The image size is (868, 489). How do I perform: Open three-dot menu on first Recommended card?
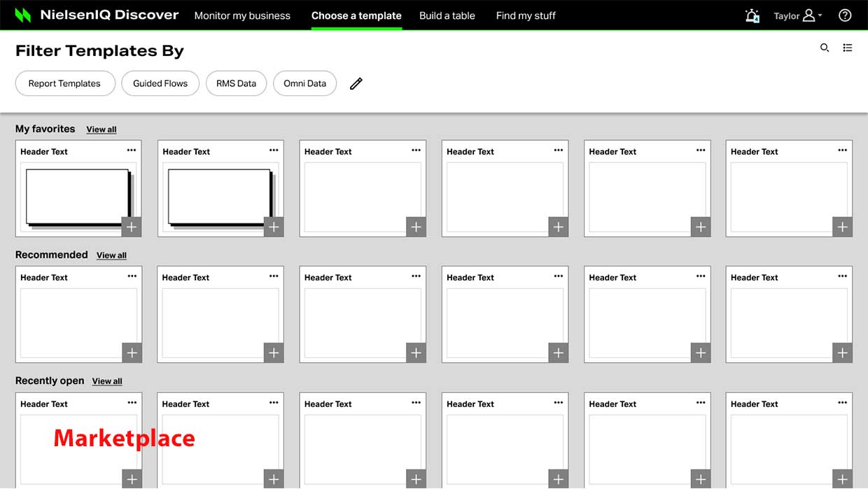point(132,276)
